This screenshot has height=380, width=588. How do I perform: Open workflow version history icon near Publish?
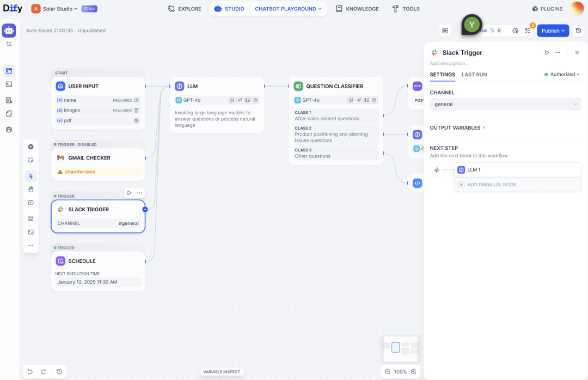(579, 30)
